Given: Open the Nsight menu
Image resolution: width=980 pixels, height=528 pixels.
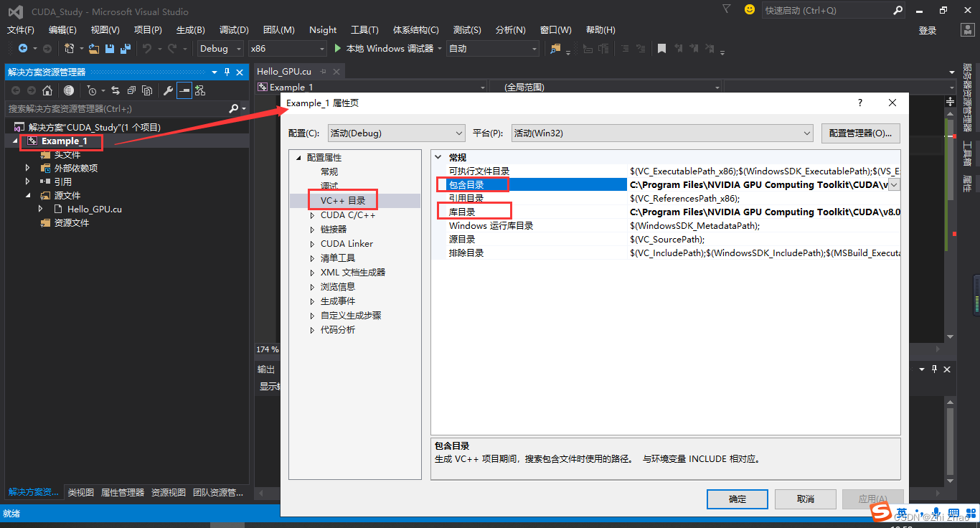Looking at the screenshot, I should click(x=323, y=29).
